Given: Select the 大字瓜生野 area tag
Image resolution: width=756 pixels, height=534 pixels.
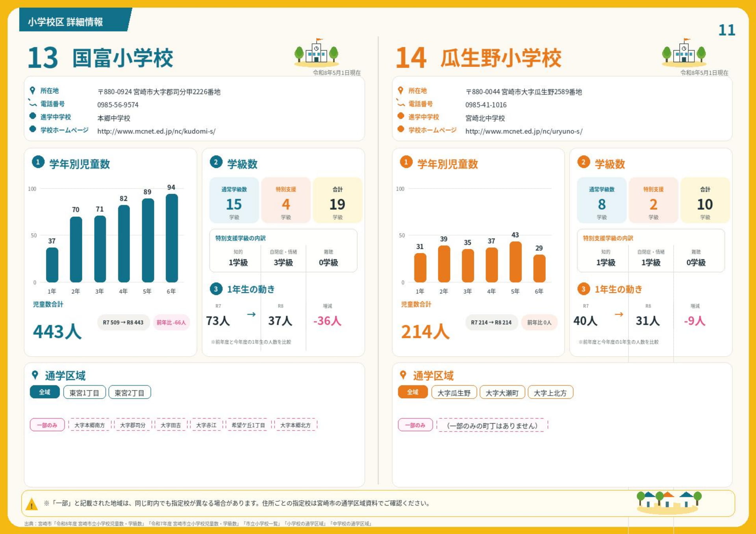Looking at the screenshot, I should point(454,392).
